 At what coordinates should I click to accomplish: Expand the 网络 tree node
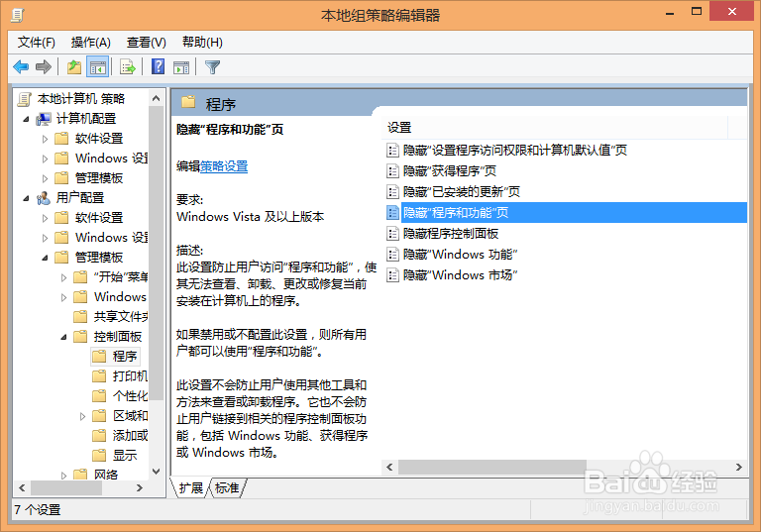63,476
